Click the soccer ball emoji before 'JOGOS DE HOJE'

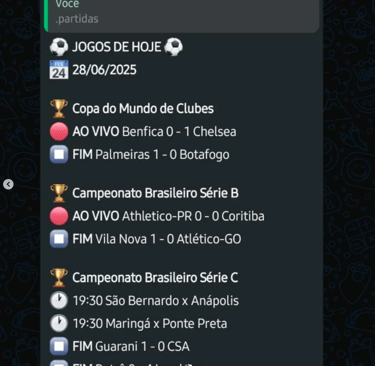pyautogui.click(x=59, y=47)
